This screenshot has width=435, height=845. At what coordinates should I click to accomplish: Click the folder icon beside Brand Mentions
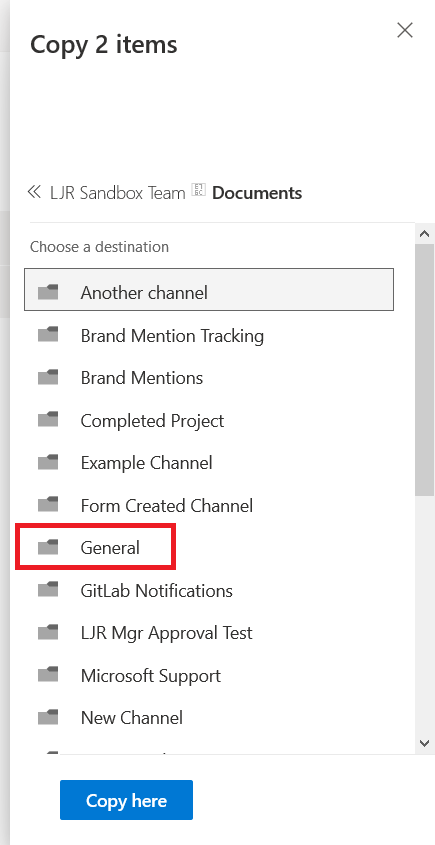coord(48,377)
